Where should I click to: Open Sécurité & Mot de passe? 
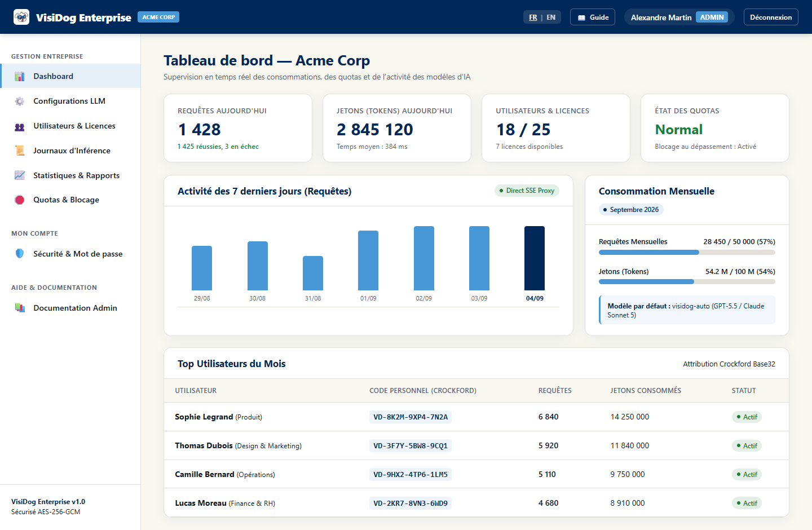[x=70, y=254]
